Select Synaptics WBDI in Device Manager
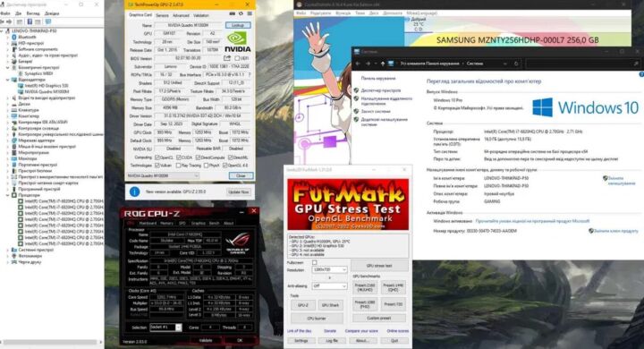Image resolution: width=644 pixels, height=349 pixels. (38, 73)
